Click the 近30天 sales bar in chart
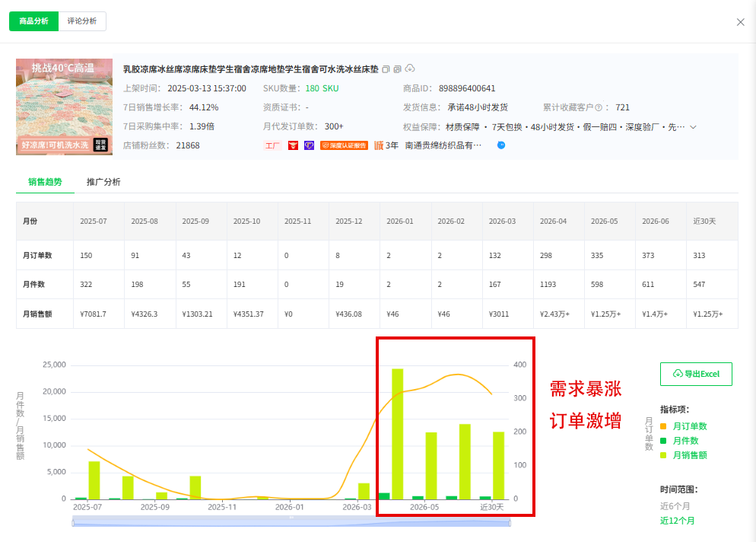 [498, 465]
